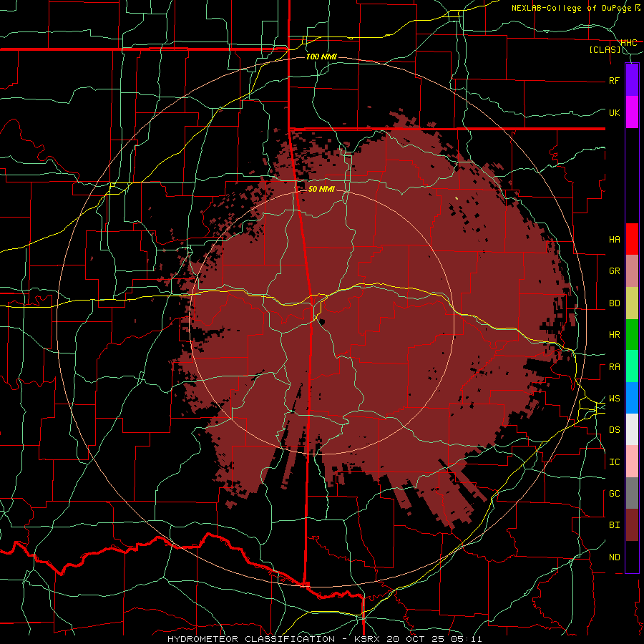Click the black ND legend swatch
Image resolution: width=644 pixels, height=644 pixels.
[x=632, y=557]
